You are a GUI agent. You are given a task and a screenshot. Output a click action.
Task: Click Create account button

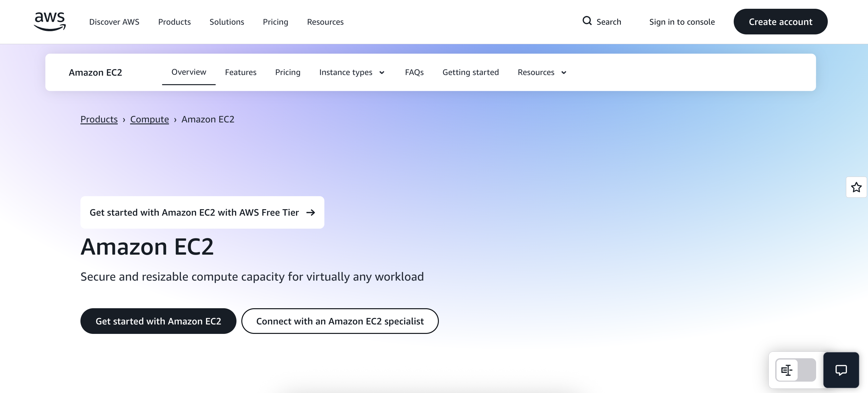pyautogui.click(x=780, y=22)
